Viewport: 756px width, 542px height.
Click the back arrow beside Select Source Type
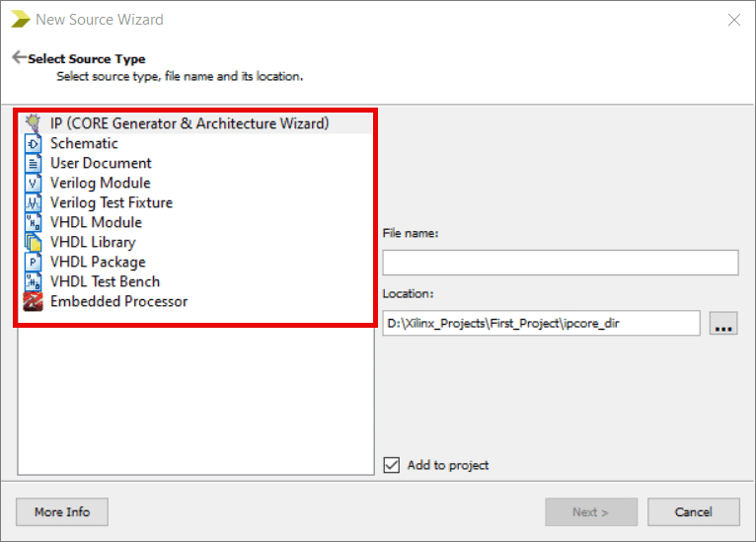click(x=19, y=57)
